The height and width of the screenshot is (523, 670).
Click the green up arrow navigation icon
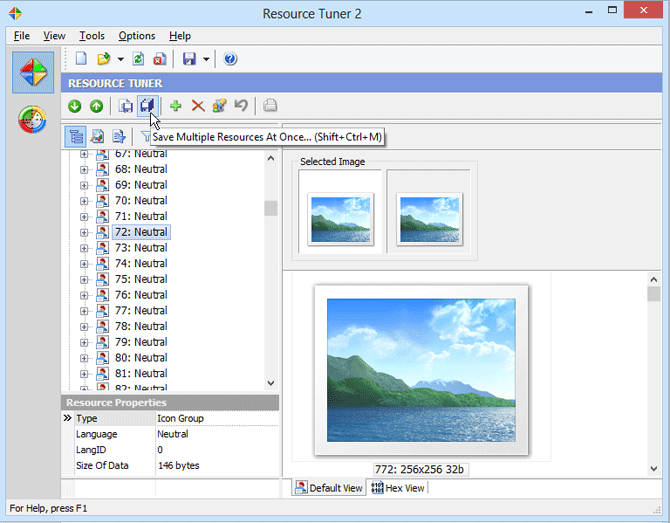(x=96, y=106)
